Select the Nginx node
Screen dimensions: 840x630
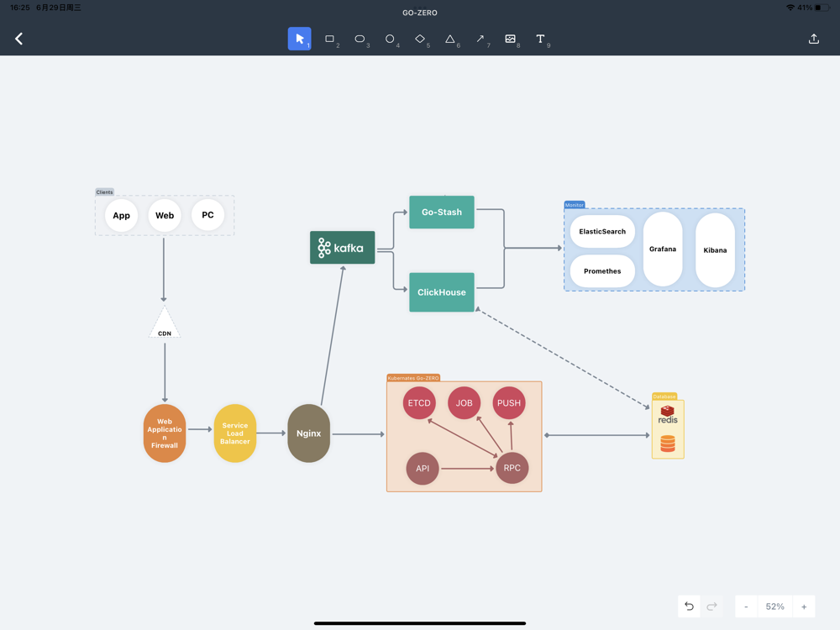308,433
